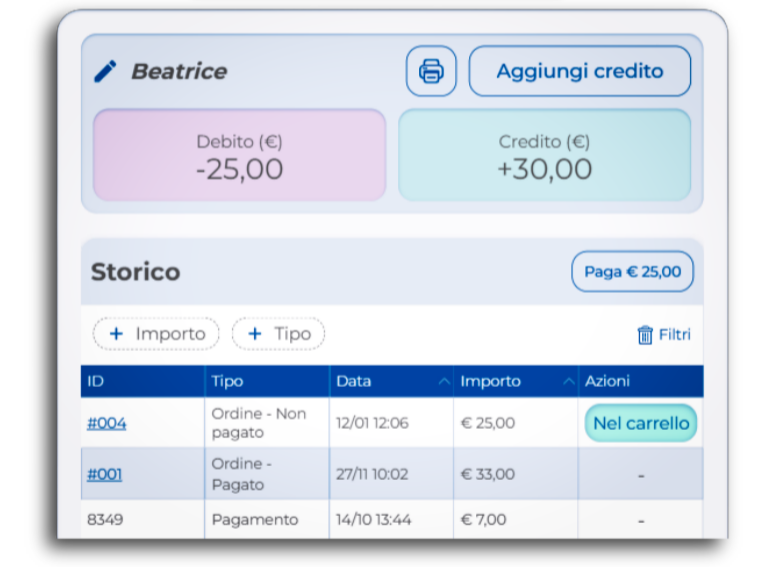The height and width of the screenshot is (567, 757).
Task: Click the plus icon on Importo filter
Action: pos(116,334)
